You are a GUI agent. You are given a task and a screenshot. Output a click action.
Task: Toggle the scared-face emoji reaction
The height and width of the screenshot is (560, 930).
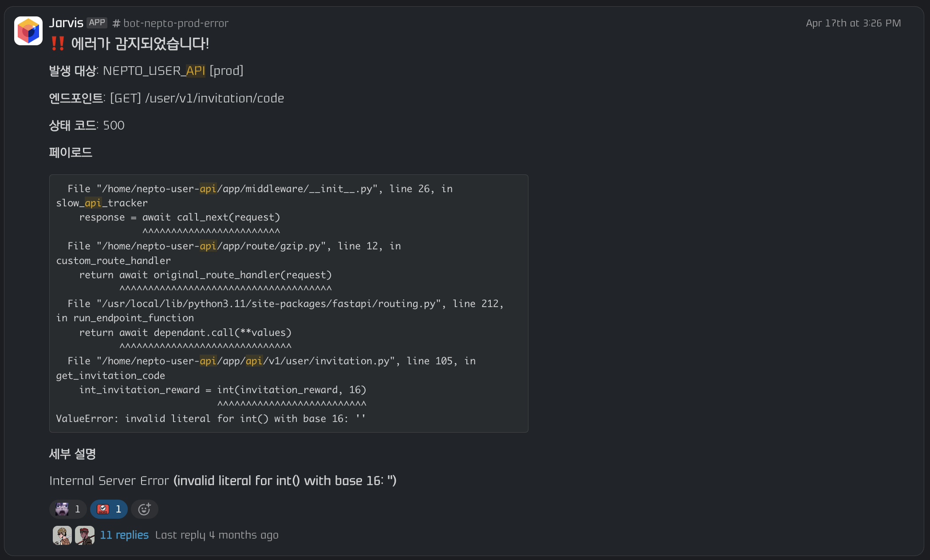(x=68, y=509)
